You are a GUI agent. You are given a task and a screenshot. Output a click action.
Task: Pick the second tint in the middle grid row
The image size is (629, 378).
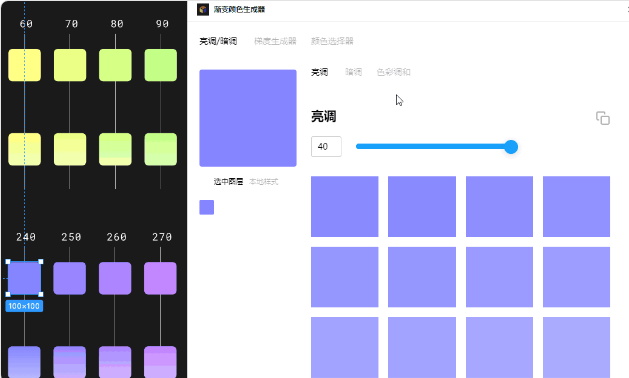pos(422,277)
